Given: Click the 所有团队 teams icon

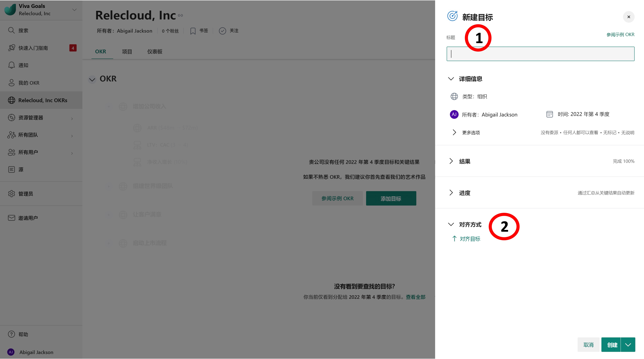Looking at the screenshot, I should [11, 135].
